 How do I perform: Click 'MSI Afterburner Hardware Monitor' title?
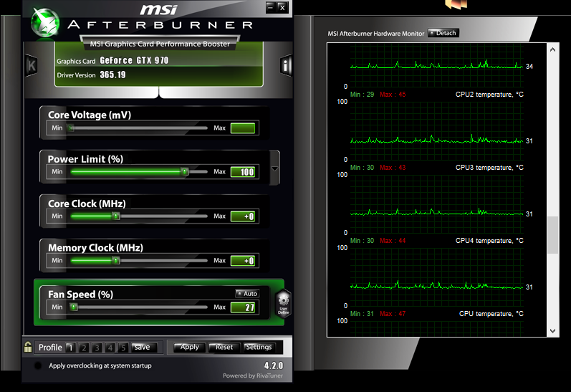[x=376, y=34]
